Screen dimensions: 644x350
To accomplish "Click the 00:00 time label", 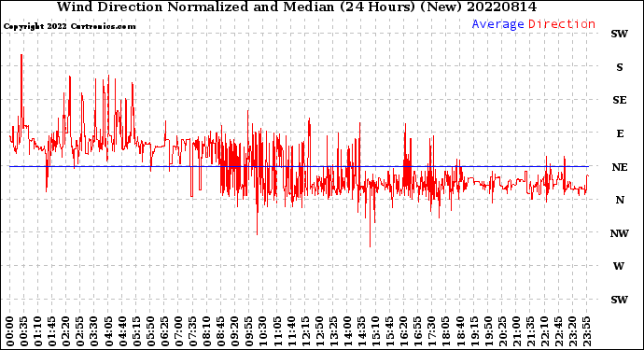I will pos(10,331).
